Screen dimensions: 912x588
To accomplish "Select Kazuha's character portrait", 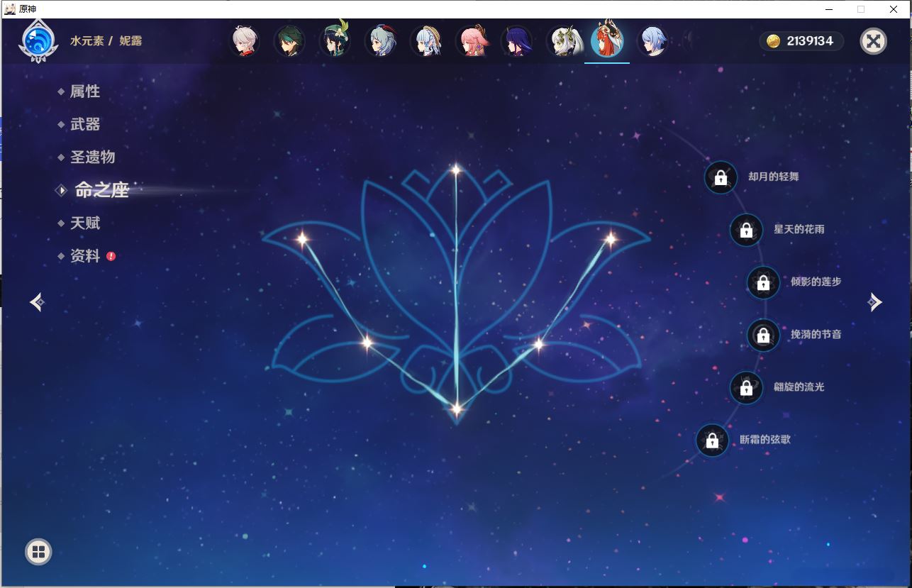I will [x=243, y=42].
